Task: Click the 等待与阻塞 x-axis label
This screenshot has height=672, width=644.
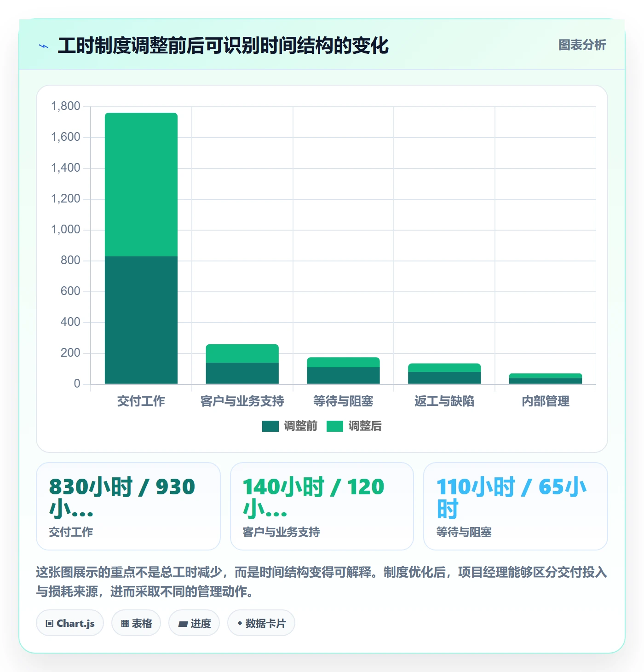Action: pos(344,401)
